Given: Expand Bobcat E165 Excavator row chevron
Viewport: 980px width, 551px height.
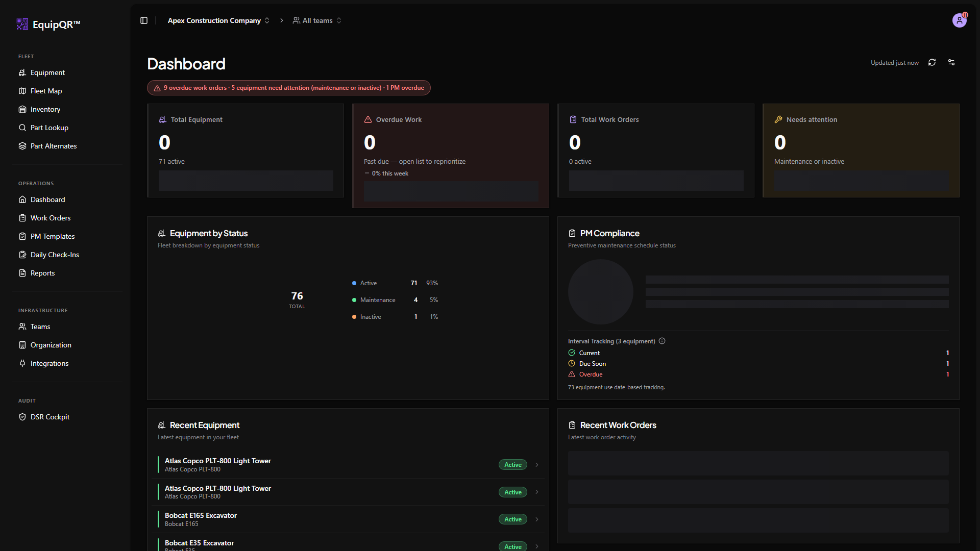Looking at the screenshot, I should [x=537, y=519].
